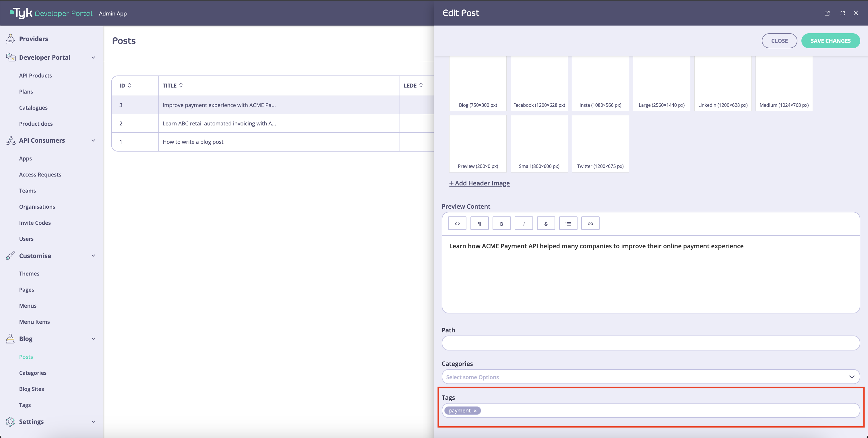868x438 pixels.
Task: Collapse the API Consumers section
Action: point(93,140)
